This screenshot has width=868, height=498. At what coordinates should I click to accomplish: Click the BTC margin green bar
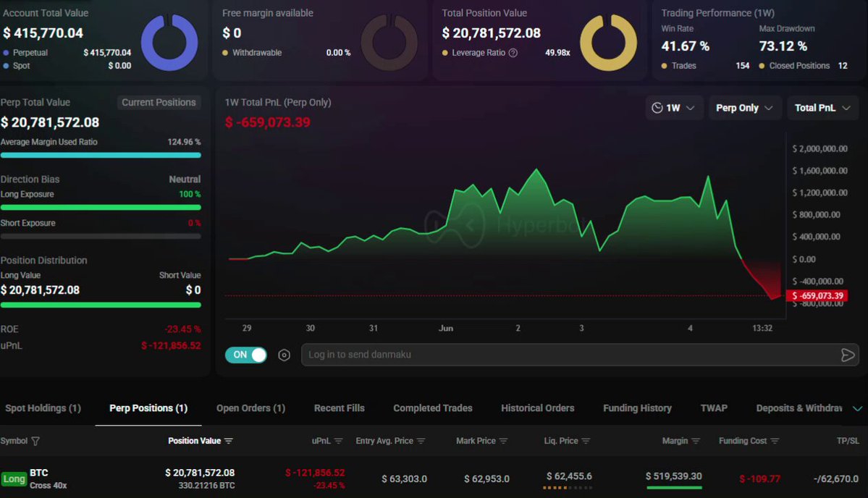(674, 487)
